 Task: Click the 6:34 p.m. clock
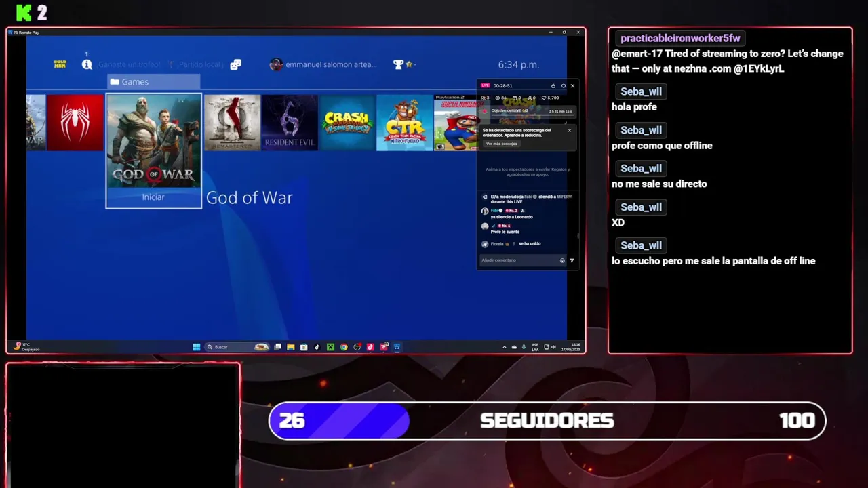[x=519, y=64]
